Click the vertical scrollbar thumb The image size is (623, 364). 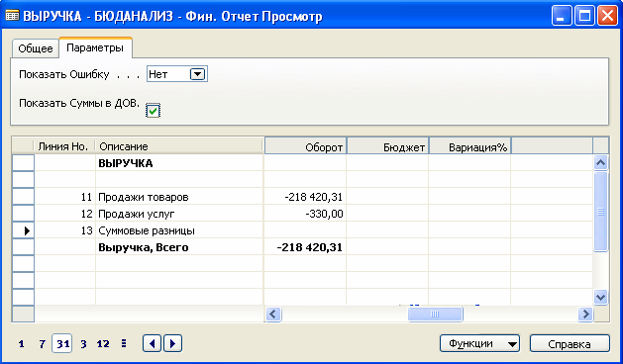600,212
